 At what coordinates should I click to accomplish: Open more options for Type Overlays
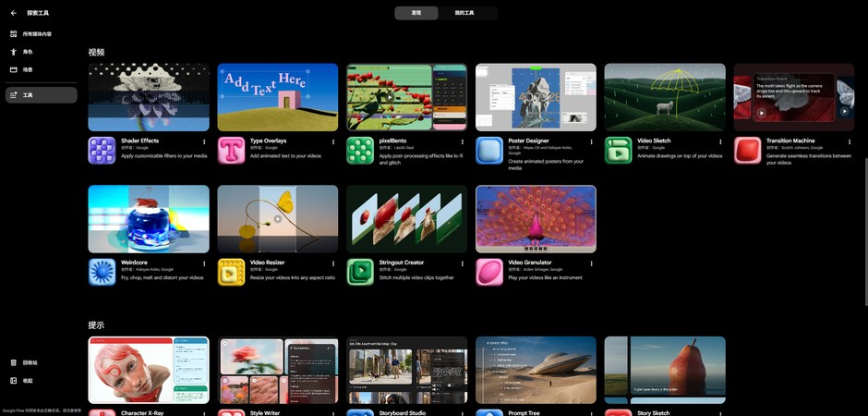coord(333,141)
